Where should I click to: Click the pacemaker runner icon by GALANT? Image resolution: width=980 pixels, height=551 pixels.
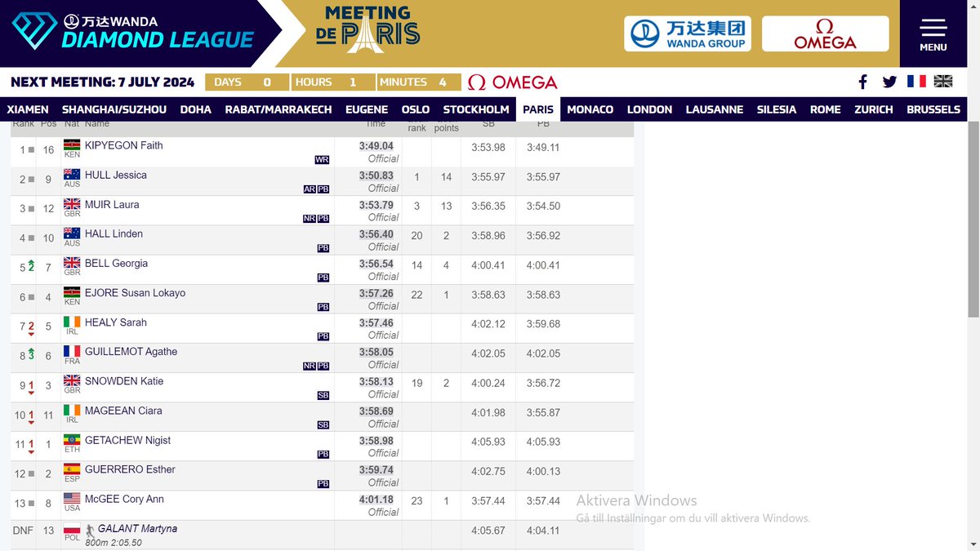click(x=90, y=530)
